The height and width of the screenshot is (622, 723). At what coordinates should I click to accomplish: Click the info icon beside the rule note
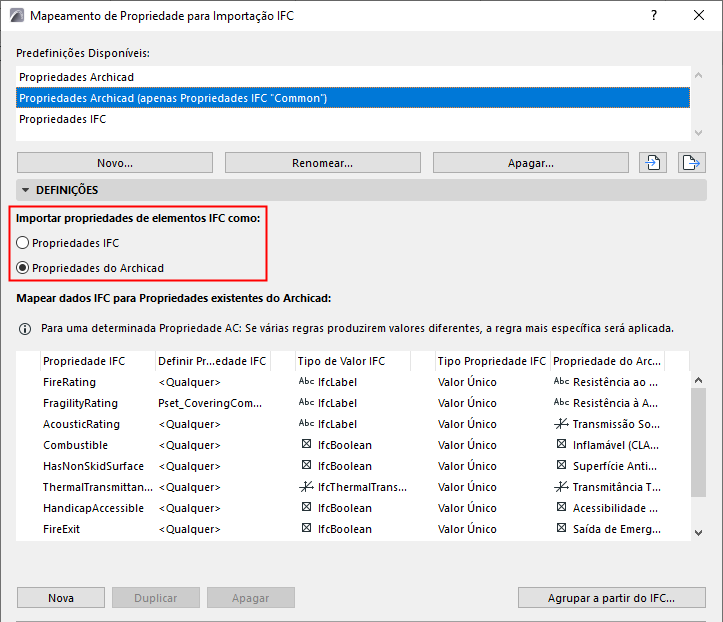coord(25,329)
